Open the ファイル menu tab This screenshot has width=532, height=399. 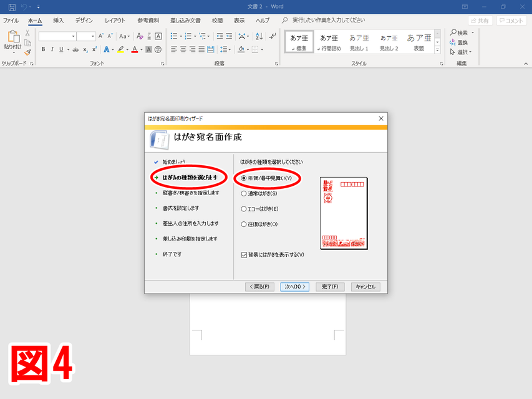pyautogui.click(x=11, y=21)
